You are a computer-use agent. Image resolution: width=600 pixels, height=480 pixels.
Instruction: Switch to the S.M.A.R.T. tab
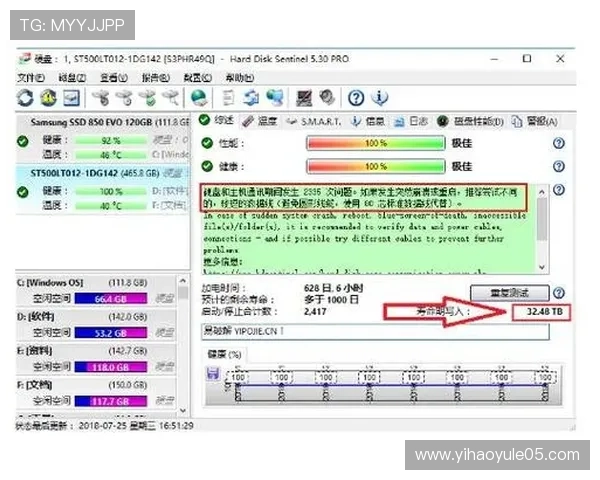314,122
